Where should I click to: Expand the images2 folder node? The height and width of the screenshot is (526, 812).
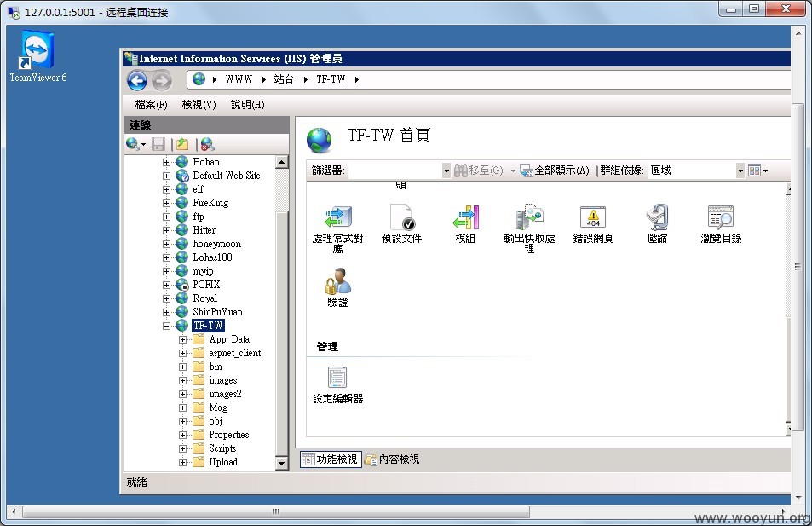click(x=183, y=395)
